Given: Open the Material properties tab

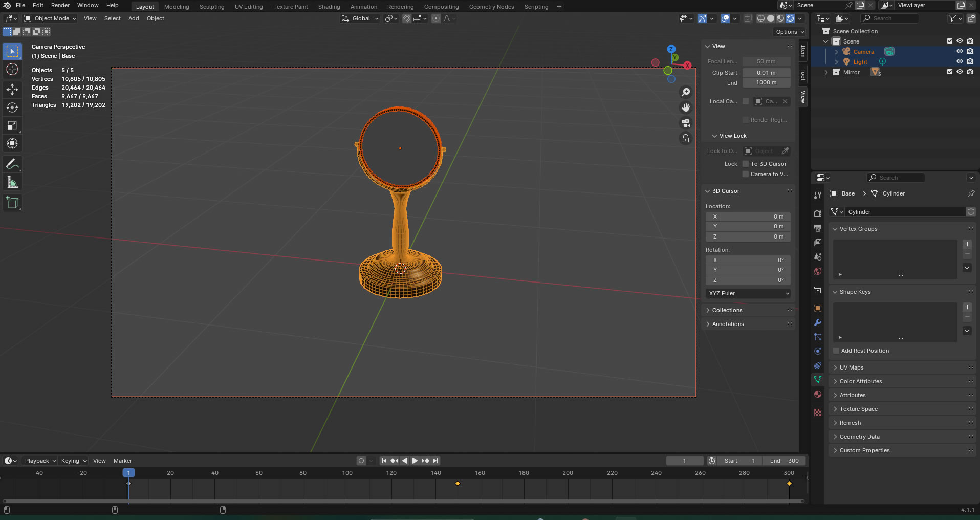Looking at the screenshot, I should point(818,394).
